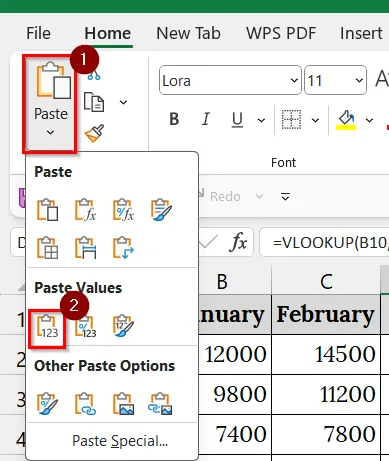Choose Transpose paste icon
This screenshot has width=389, height=461.
click(123, 248)
